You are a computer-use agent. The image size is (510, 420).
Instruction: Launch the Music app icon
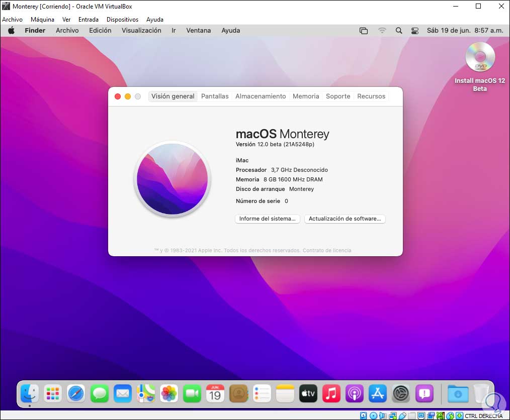pos(331,394)
